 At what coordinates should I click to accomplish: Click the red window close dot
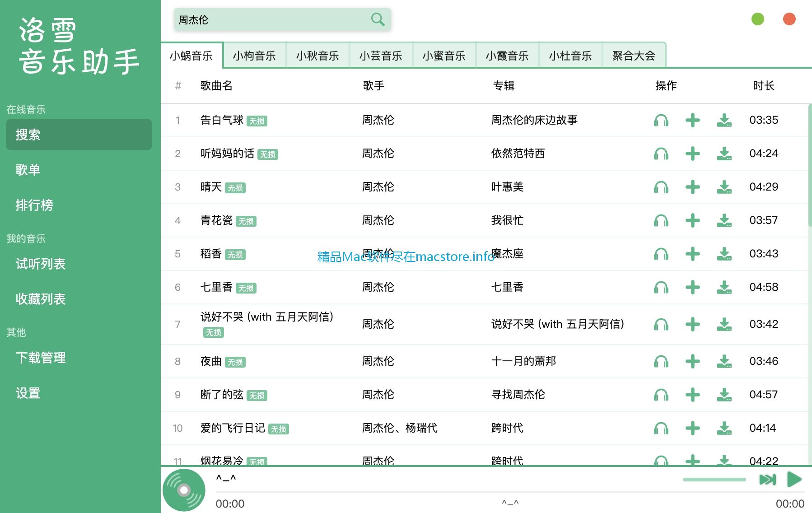(x=789, y=19)
